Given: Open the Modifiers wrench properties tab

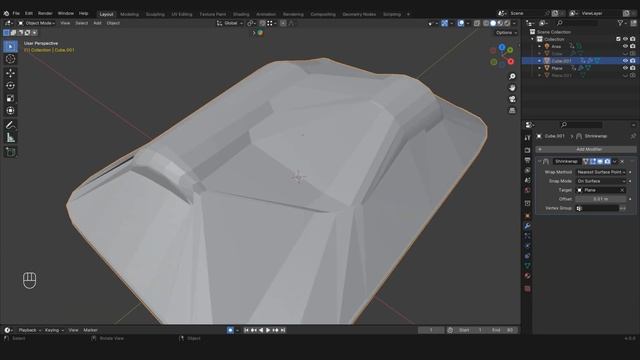Looking at the screenshot, I should (527, 226).
